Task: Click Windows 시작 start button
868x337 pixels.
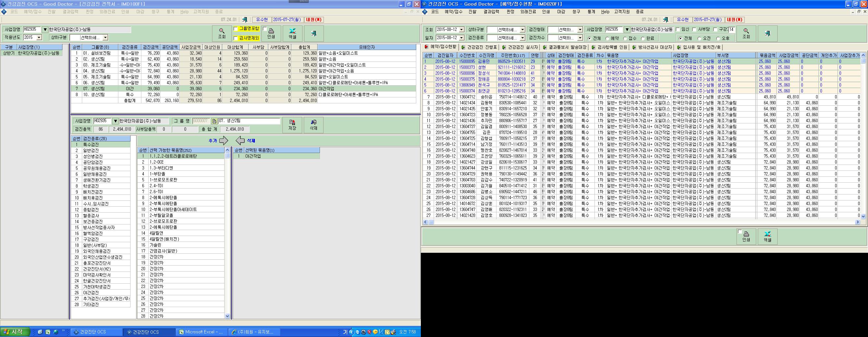Action: 12,332
